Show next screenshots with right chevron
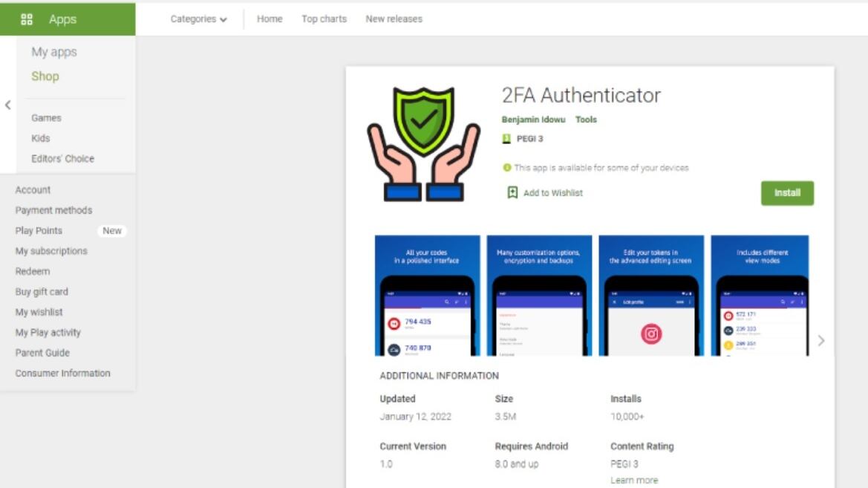868x488 pixels. coord(821,341)
